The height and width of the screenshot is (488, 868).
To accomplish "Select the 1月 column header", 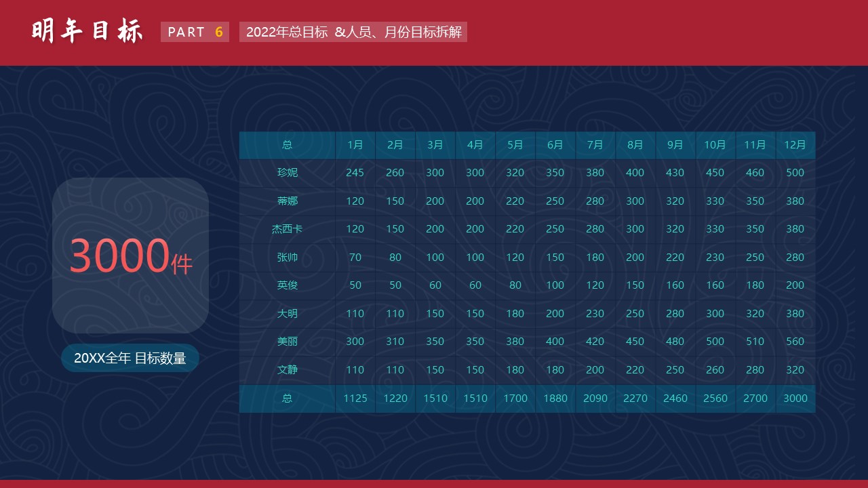I will [355, 144].
